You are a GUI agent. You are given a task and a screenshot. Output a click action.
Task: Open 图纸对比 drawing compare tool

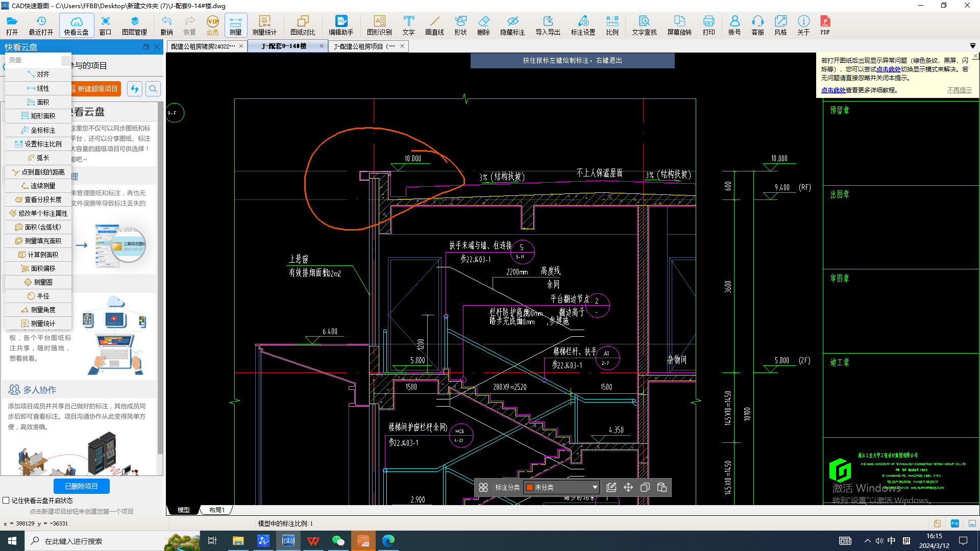coord(303,25)
